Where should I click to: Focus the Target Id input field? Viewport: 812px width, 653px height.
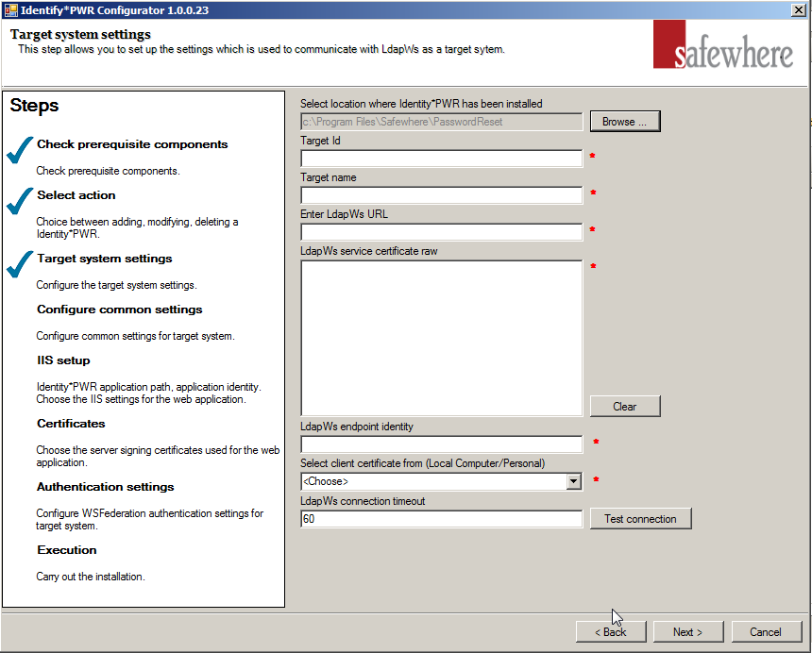pyautogui.click(x=441, y=159)
